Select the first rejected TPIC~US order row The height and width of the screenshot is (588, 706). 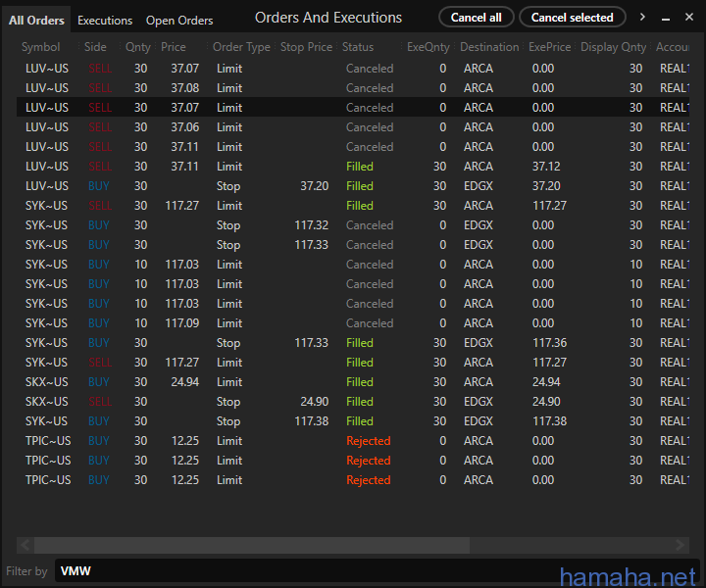353,441
